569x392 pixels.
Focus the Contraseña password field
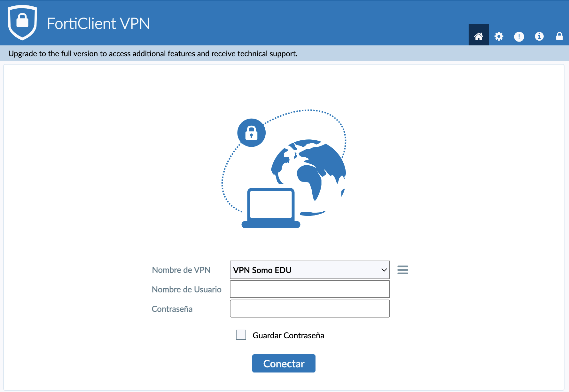(x=309, y=309)
